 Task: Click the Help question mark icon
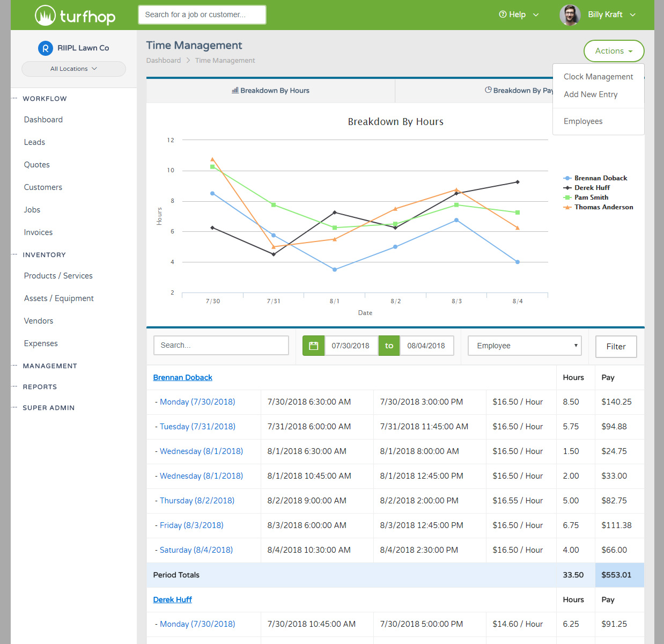click(x=503, y=14)
